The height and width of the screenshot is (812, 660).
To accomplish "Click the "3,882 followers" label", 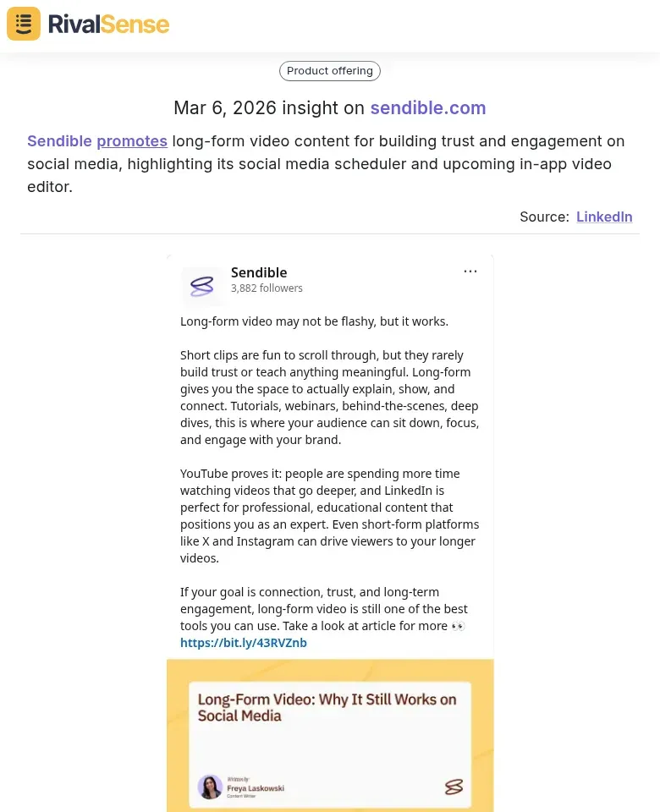I will point(267,288).
